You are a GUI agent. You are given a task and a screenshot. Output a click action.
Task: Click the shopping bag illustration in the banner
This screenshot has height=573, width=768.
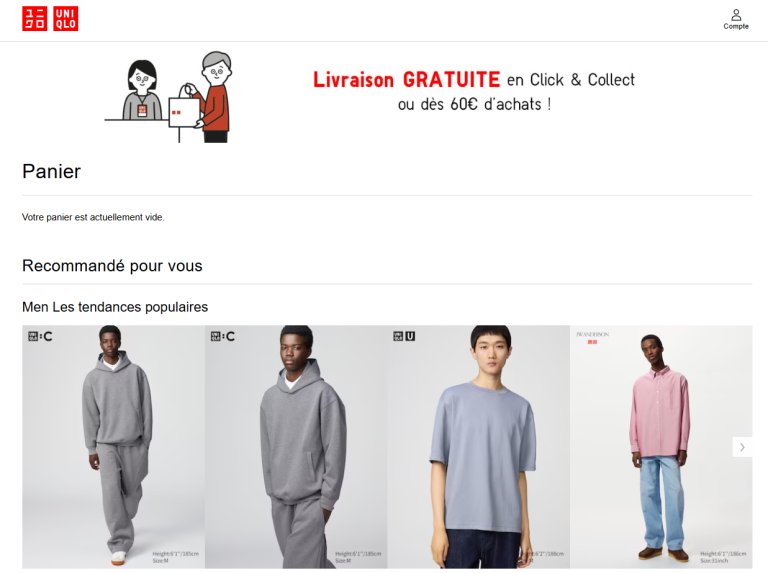tap(184, 112)
